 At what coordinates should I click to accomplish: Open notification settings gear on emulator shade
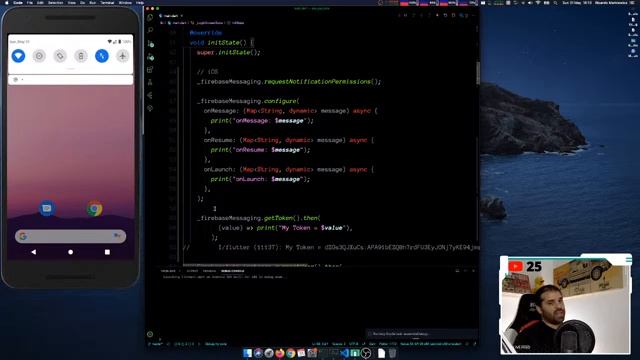click(16, 80)
